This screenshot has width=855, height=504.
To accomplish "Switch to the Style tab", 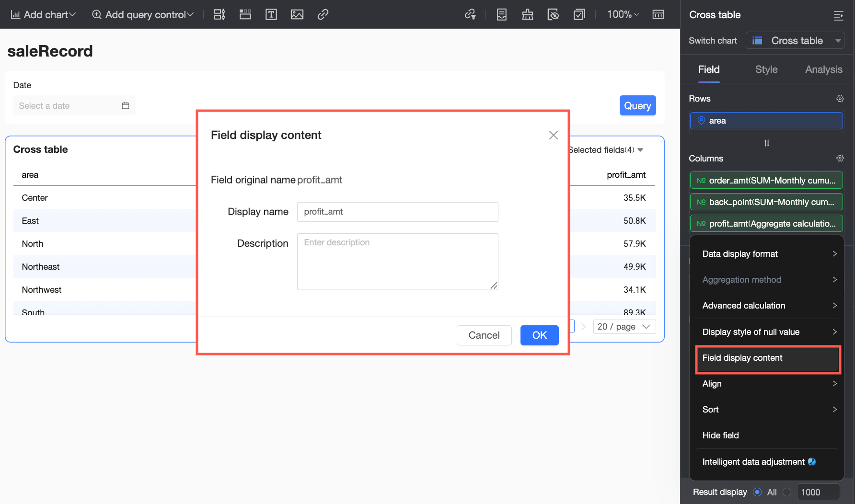I will point(766,69).
